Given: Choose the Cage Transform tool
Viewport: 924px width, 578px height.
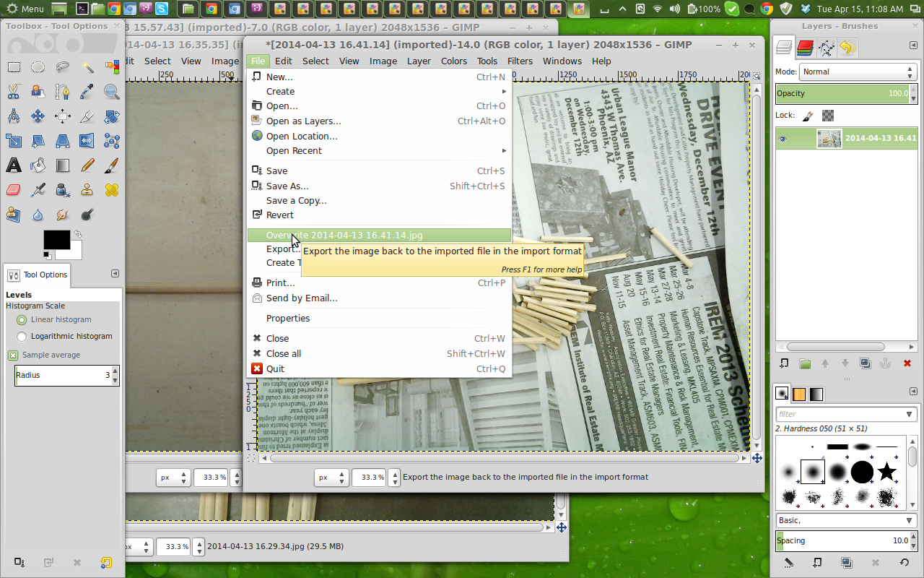Looking at the screenshot, I should click(x=112, y=141).
